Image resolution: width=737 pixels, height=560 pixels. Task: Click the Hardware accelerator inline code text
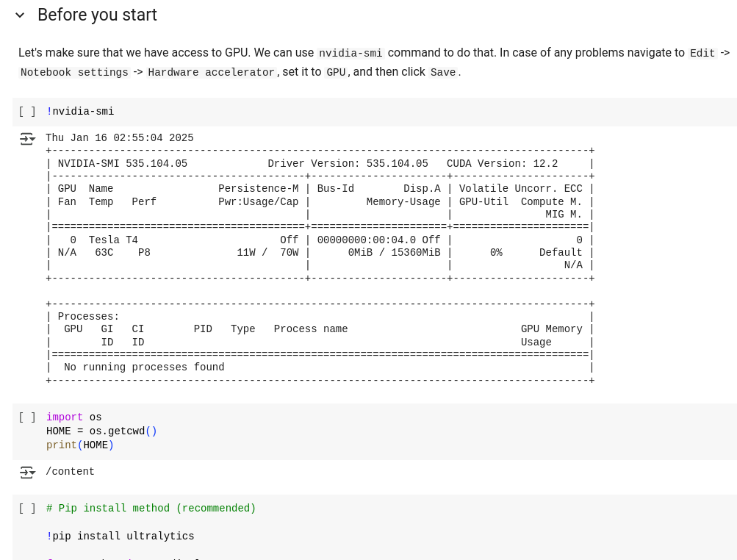point(211,73)
